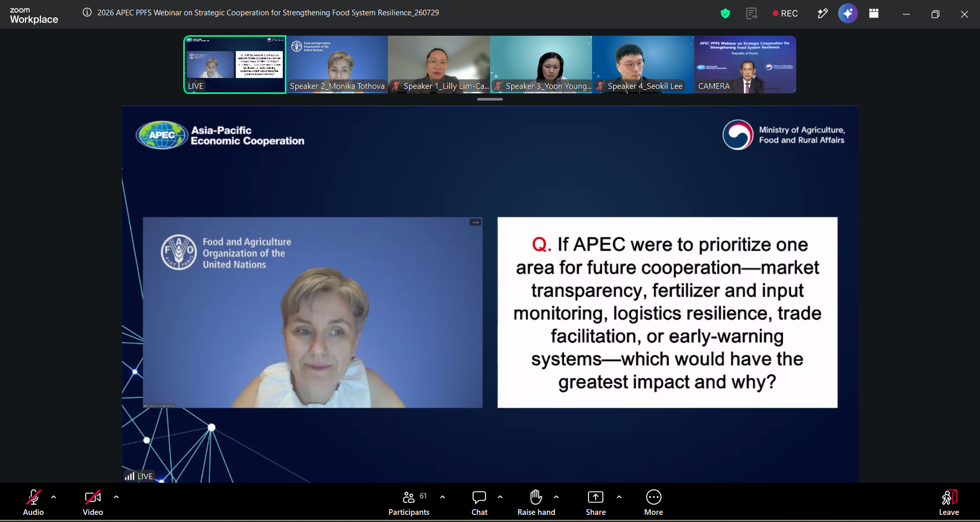Viewport: 980px width, 522px height.
Task: Click the Zoom Workplace logo
Action: pyautogui.click(x=34, y=15)
